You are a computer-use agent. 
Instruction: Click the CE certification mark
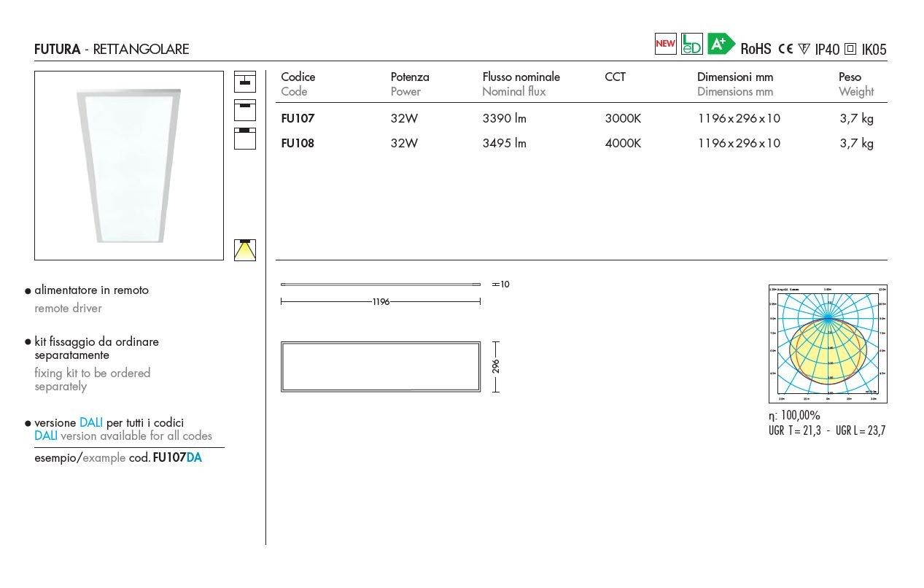coord(785,49)
